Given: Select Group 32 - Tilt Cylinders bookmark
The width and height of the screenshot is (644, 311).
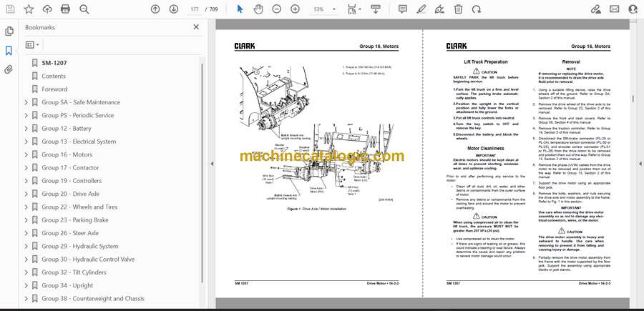Looking at the screenshot, I should point(74,272).
